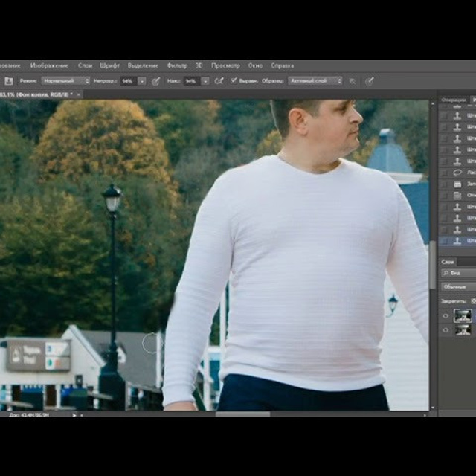
Task: Hide the top layer via eye icon
Action: [x=446, y=315]
